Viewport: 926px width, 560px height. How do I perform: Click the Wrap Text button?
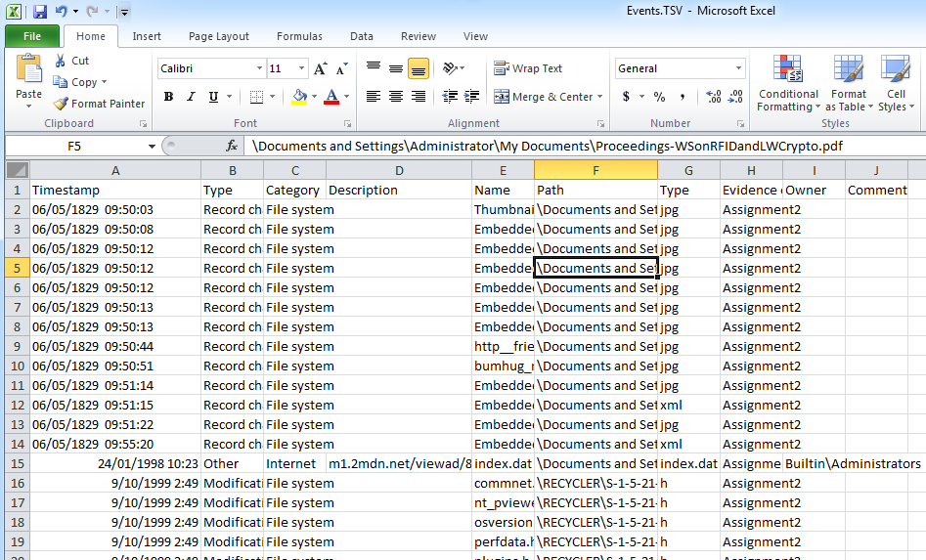click(527, 68)
